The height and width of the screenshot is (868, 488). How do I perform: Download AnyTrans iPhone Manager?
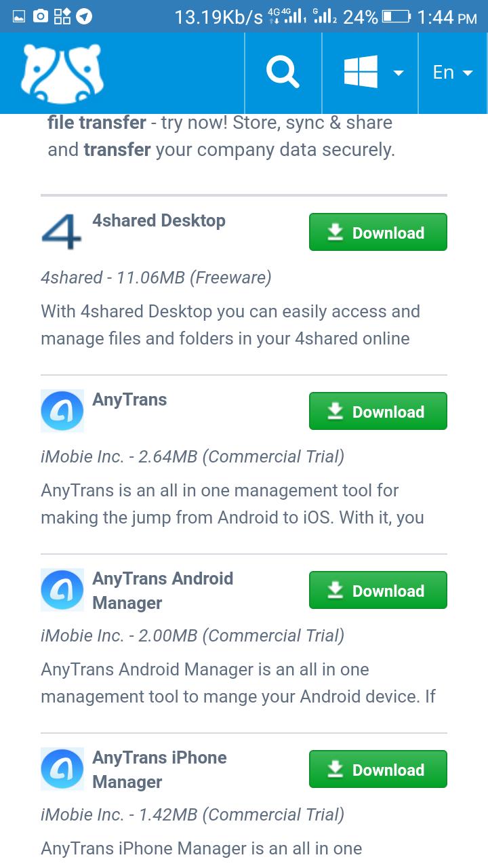point(378,769)
